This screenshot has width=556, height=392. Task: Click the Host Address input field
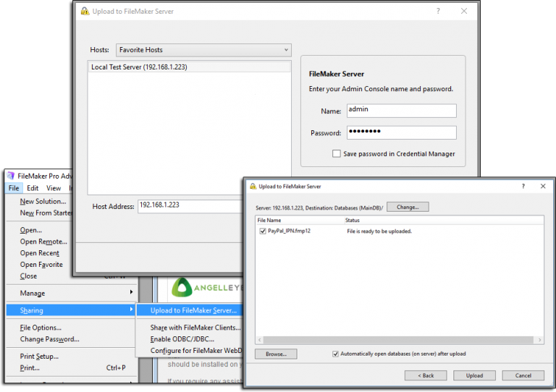click(190, 206)
